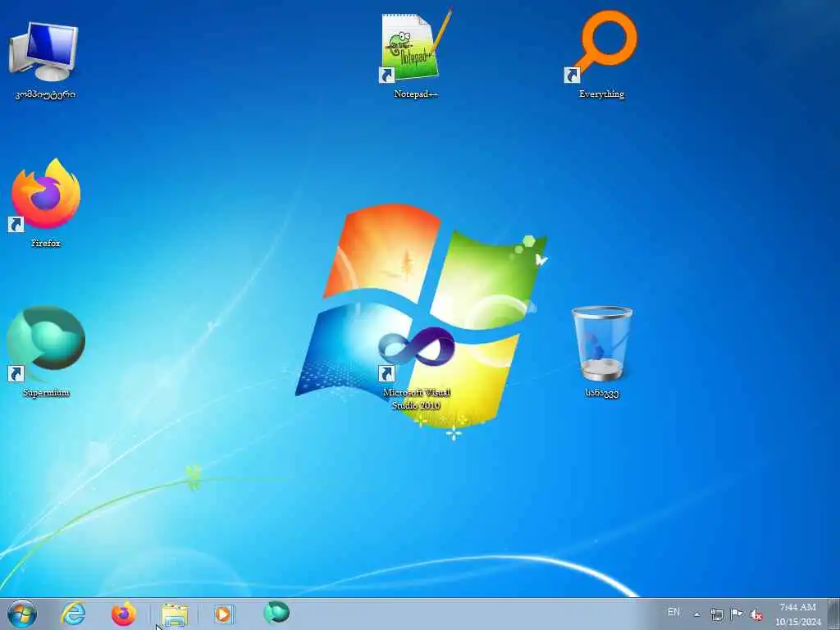This screenshot has height=630, width=840.
Task: Click the EN language indicator
Action: click(x=673, y=612)
